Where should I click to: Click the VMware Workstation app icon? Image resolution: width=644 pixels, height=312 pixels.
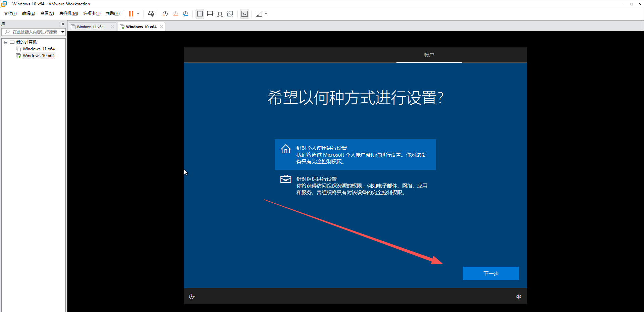tap(4, 4)
